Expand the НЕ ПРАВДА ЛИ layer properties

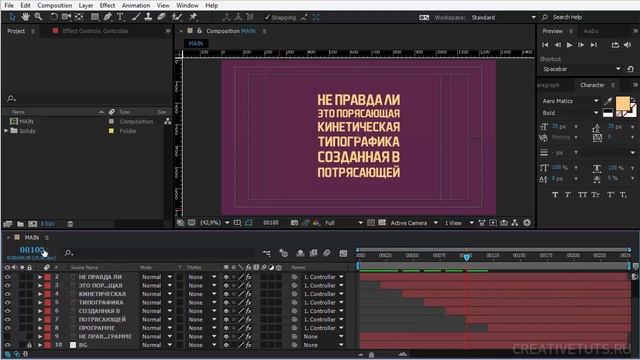coord(40,277)
